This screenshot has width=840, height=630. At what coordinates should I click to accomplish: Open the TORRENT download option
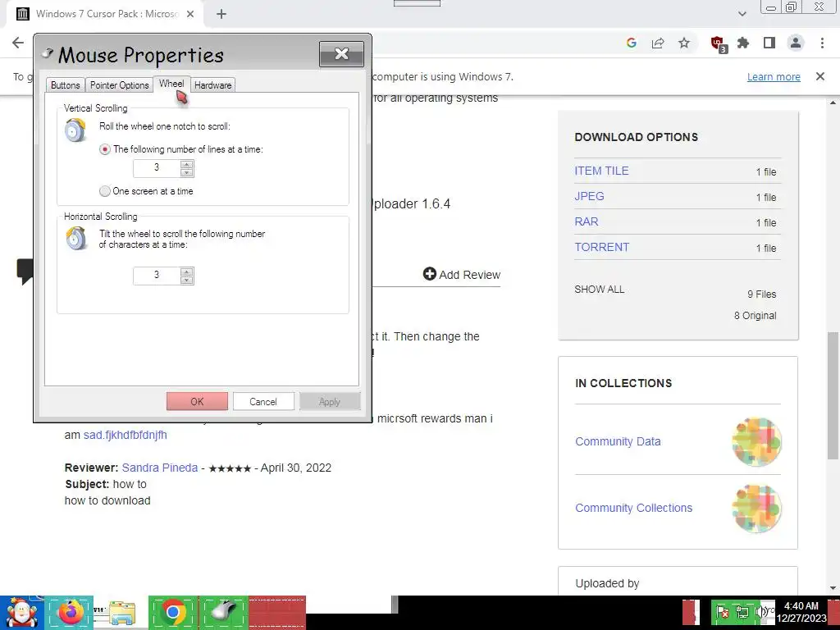pos(601,247)
